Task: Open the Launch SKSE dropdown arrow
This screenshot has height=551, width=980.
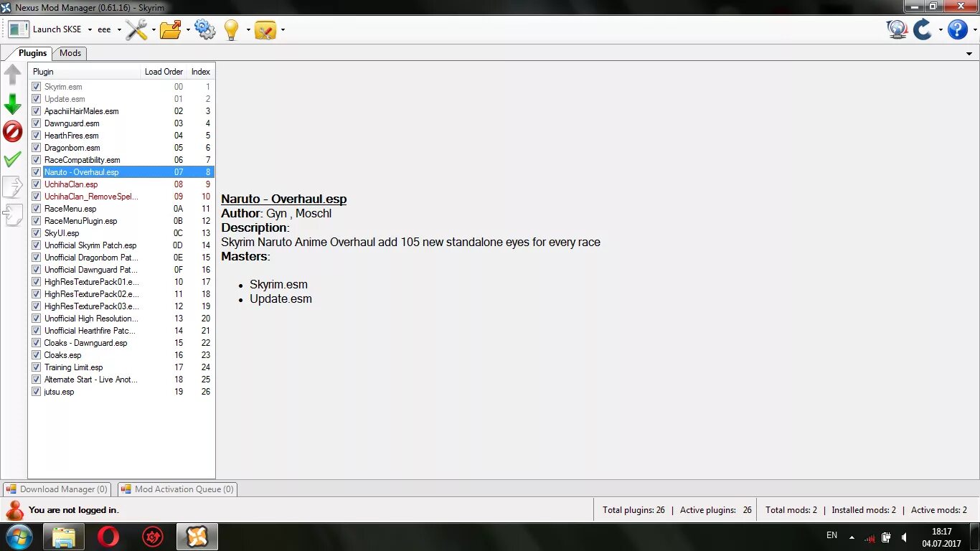Action: [x=90, y=30]
